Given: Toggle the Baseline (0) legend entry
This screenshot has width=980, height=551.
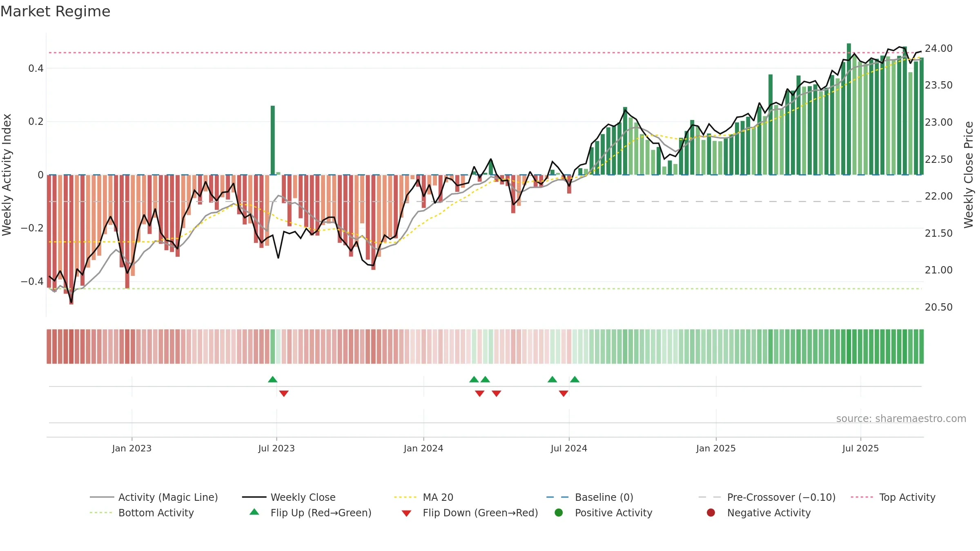Looking at the screenshot, I should (x=590, y=497).
